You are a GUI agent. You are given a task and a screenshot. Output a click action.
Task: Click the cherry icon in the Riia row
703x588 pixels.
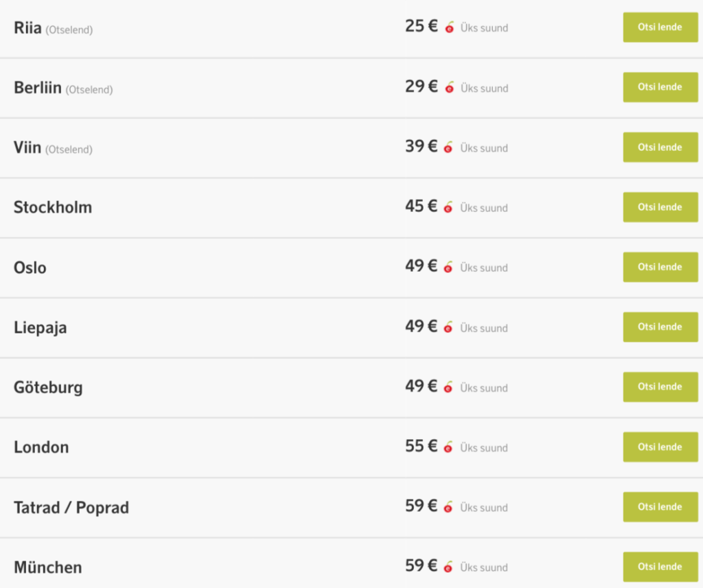450,28
